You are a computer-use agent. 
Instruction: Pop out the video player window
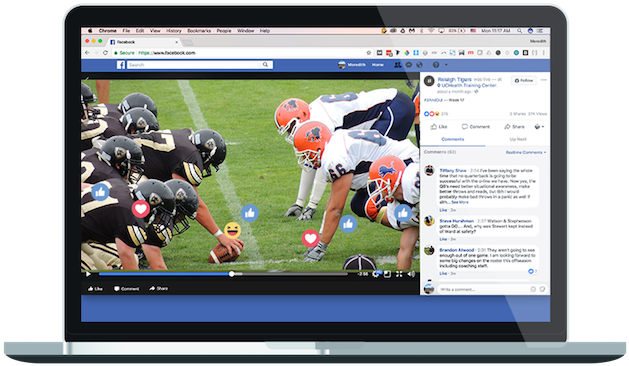pyautogui.click(x=388, y=274)
